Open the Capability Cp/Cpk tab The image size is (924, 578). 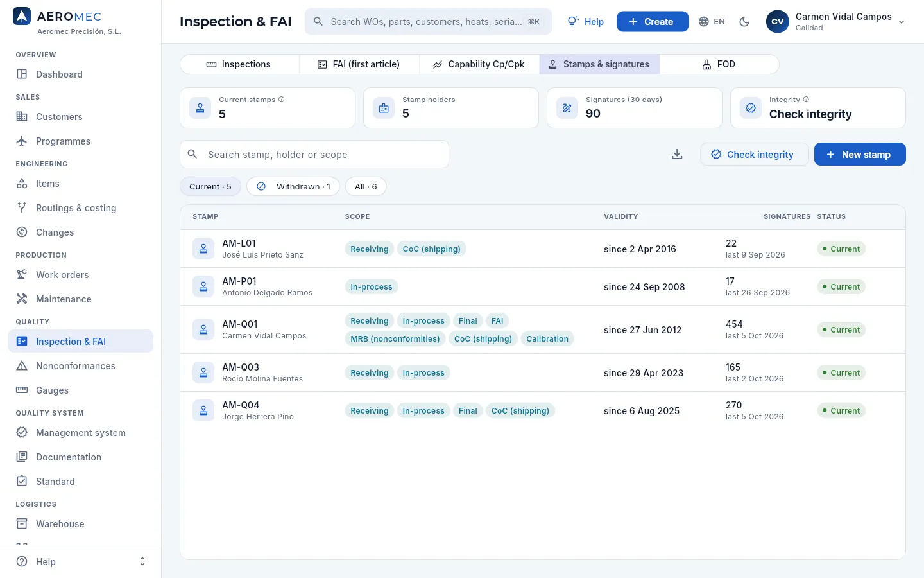(479, 64)
